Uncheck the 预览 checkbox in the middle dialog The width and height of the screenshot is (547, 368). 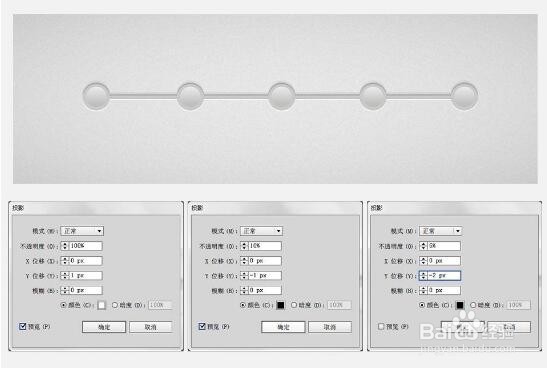[x=202, y=326]
